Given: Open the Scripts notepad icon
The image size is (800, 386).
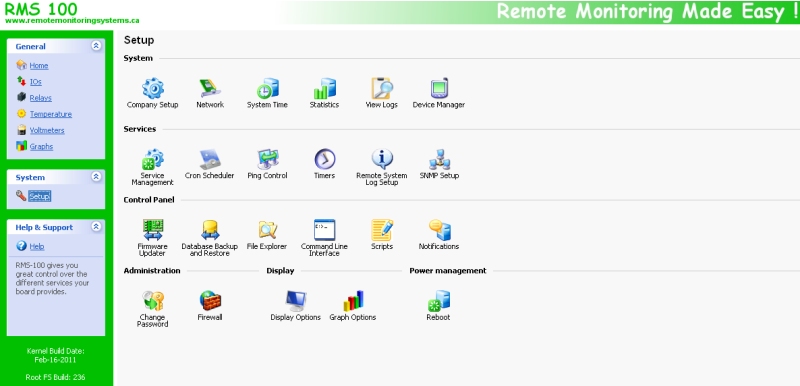Looking at the screenshot, I should (382, 230).
